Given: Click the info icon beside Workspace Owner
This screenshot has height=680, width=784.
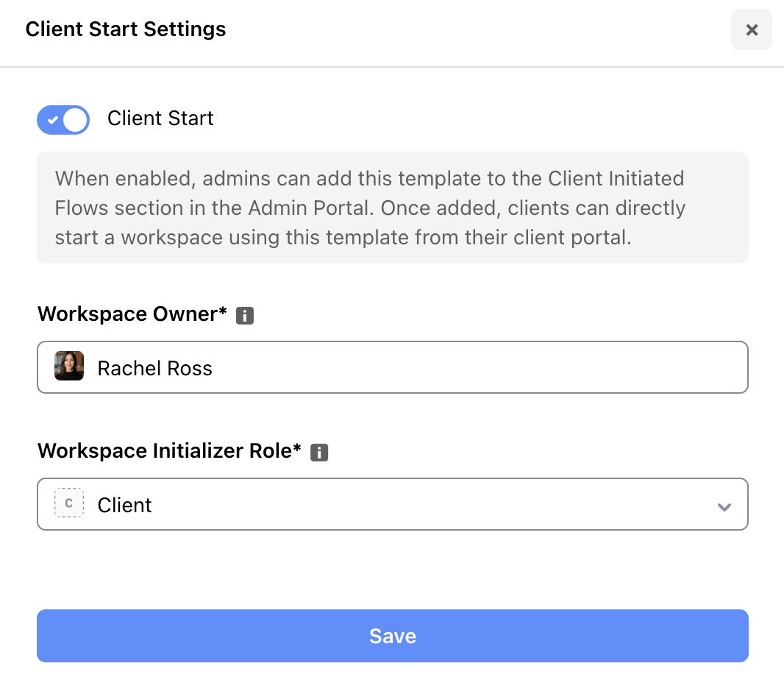Looking at the screenshot, I should coord(245,316).
